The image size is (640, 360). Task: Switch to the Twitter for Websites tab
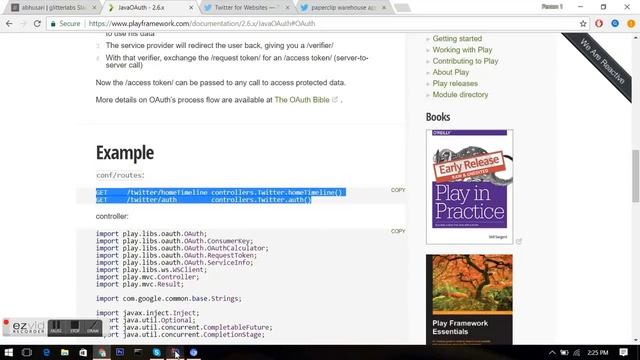tap(245, 7)
